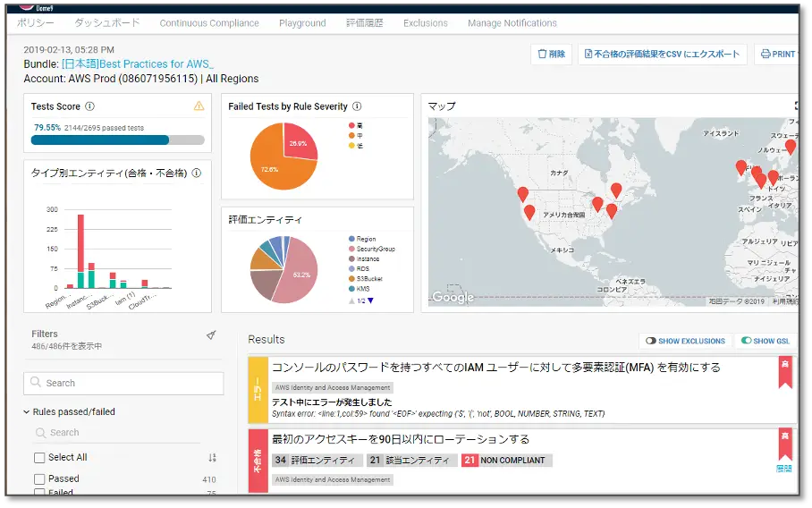This screenshot has width=812, height=508.
Task: Click S3Bucket legend entry
Action: 366,279
